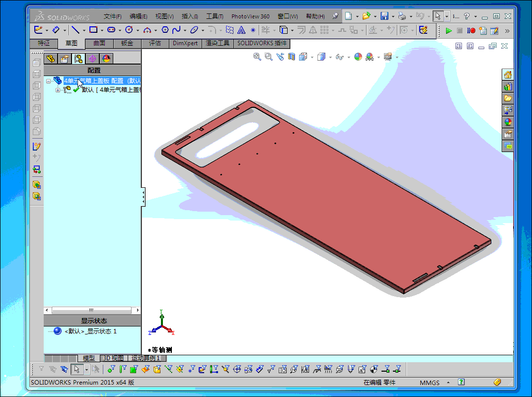The width and height of the screenshot is (532, 397).
Task: Switch to the 运动算例 1 tab
Action: [x=146, y=358]
